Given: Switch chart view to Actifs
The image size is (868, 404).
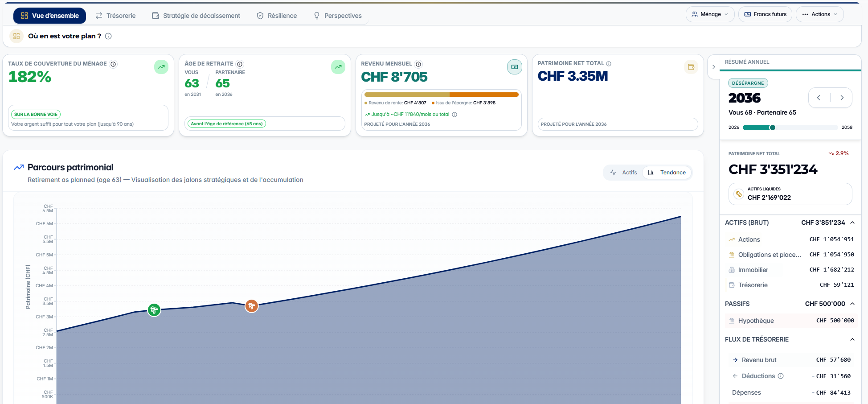Looking at the screenshot, I should click(x=624, y=173).
